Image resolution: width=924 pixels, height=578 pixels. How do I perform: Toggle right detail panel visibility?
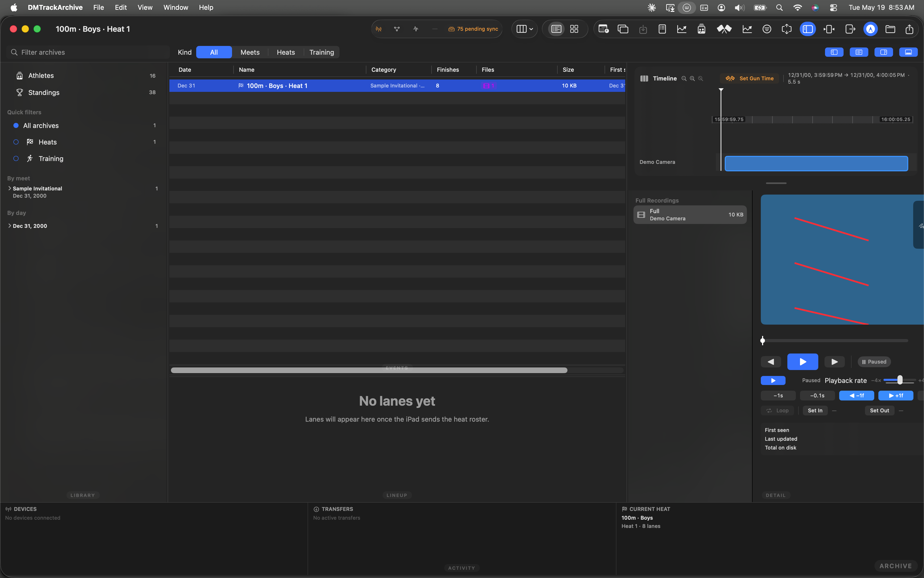click(884, 52)
